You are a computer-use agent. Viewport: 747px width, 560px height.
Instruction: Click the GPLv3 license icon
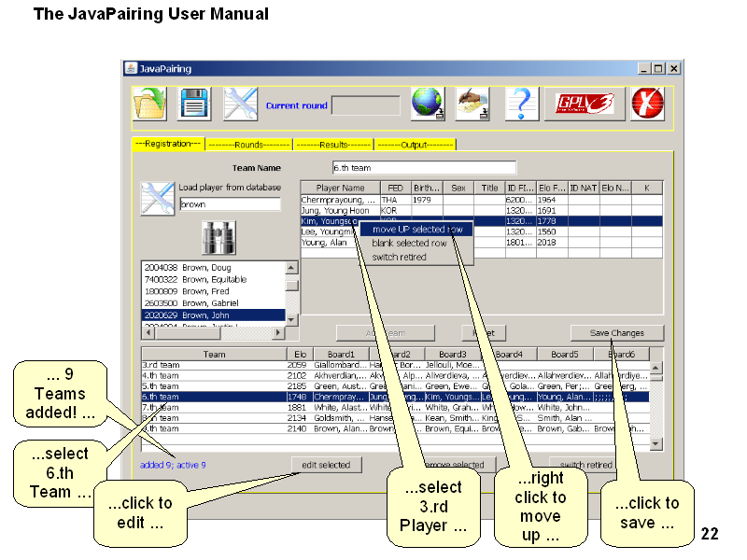584,104
